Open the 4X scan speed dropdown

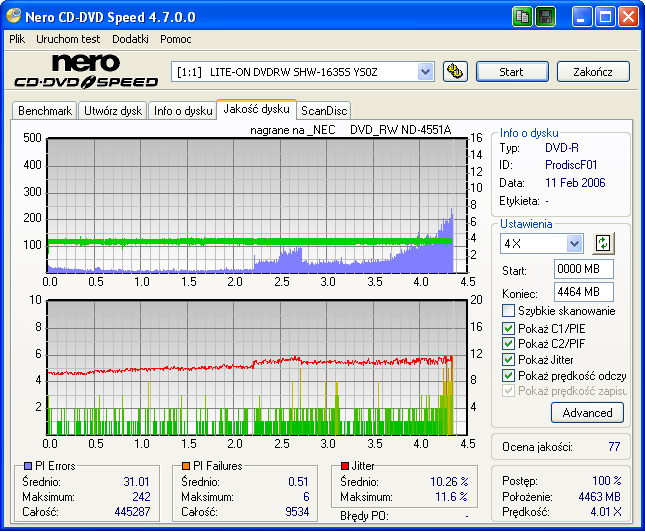574,243
